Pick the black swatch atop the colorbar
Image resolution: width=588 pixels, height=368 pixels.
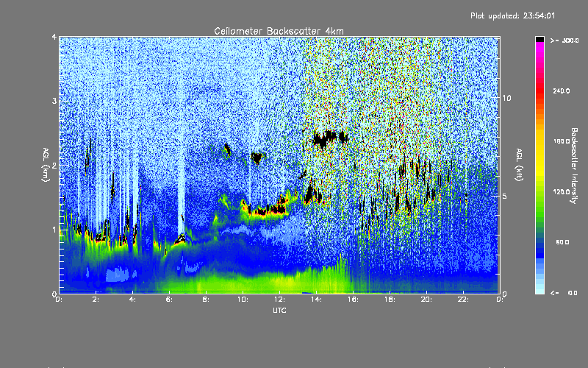(x=539, y=39)
